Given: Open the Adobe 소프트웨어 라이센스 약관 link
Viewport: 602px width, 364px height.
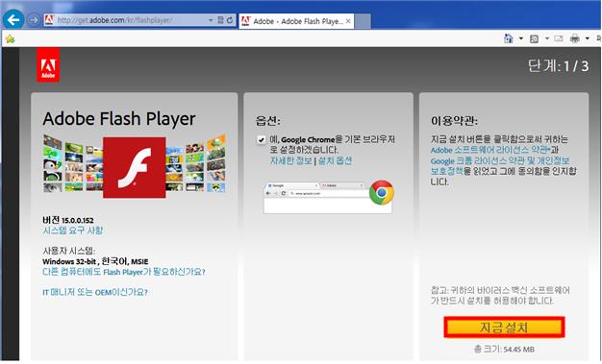Looking at the screenshot, I should coord(490,150).
